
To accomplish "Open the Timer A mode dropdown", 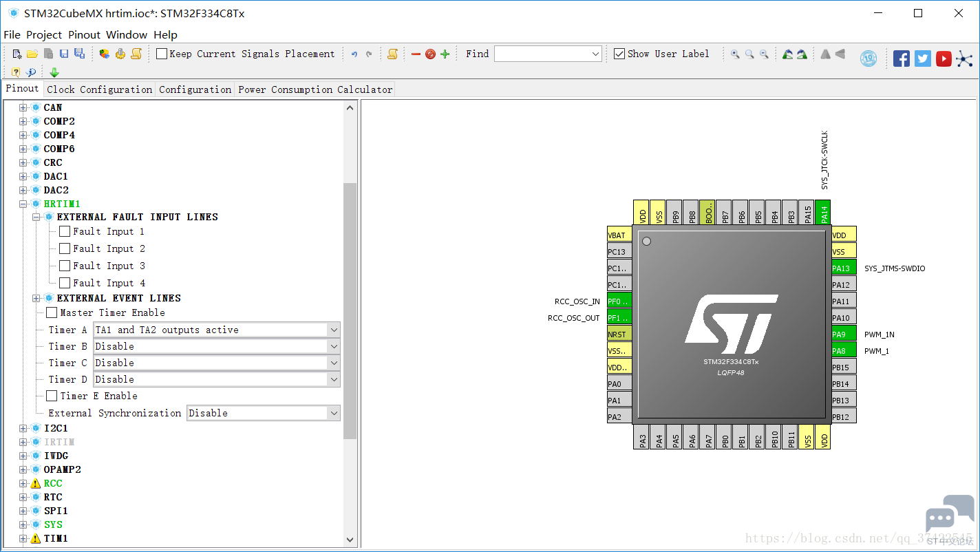I will pyautogui.click(x=217, y=330).
